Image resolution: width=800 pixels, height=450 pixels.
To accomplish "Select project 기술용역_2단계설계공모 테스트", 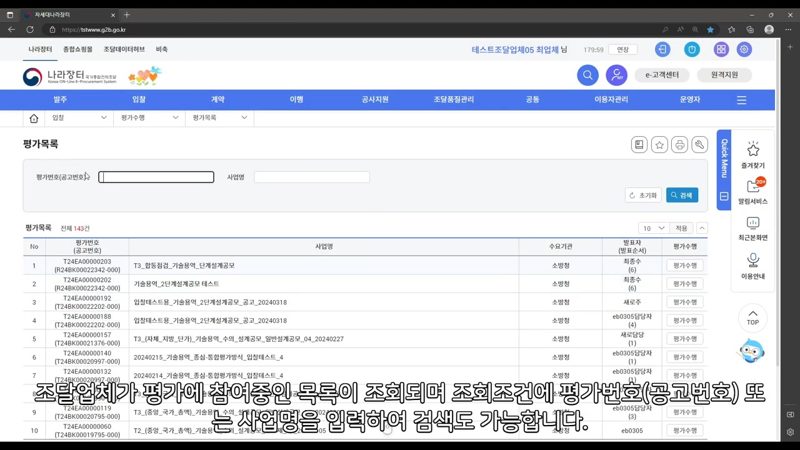I will click(176, 284).
